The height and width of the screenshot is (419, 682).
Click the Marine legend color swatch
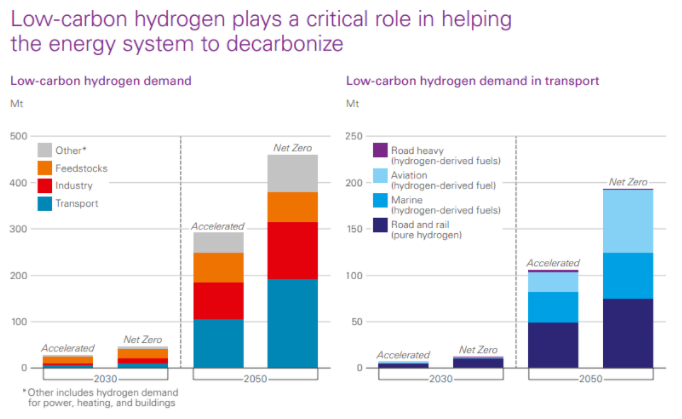(380, 200)
